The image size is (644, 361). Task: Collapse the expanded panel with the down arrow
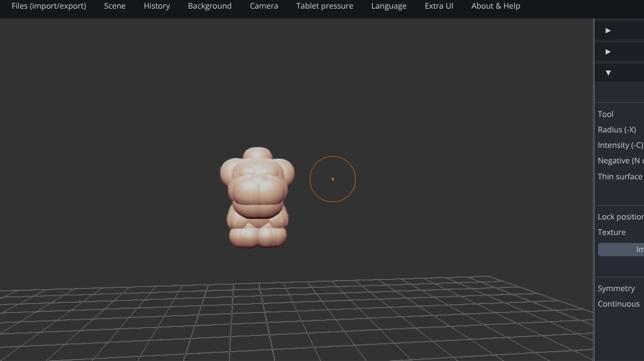pyautogui.click(x=608, y=73)
